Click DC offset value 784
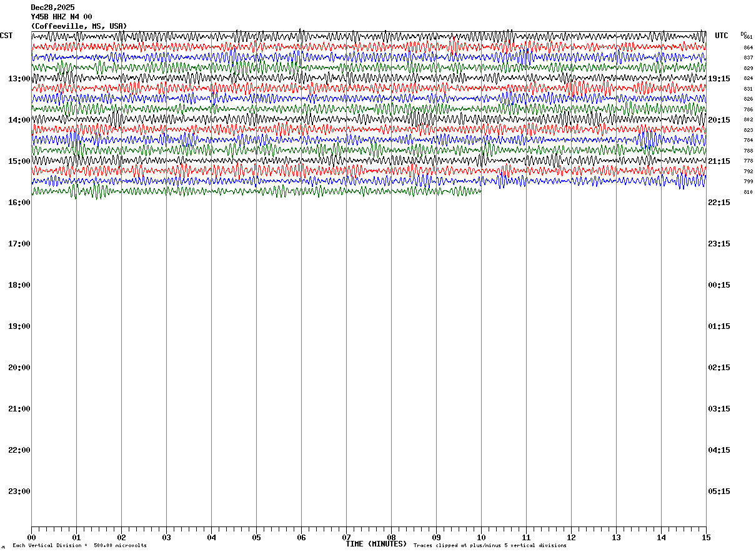Viewport: 756px width, 554px height. click(x=749, y=141)
